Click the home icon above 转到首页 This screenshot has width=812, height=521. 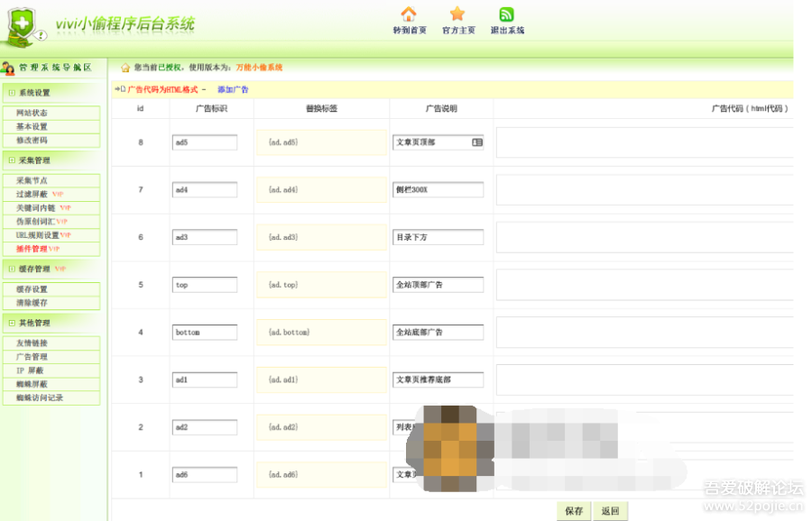409,14
